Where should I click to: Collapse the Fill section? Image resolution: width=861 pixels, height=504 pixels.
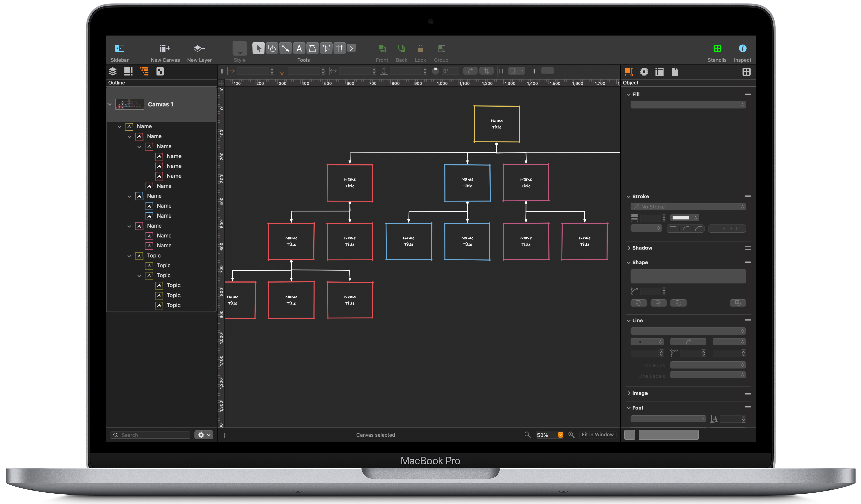click(629, 94)
